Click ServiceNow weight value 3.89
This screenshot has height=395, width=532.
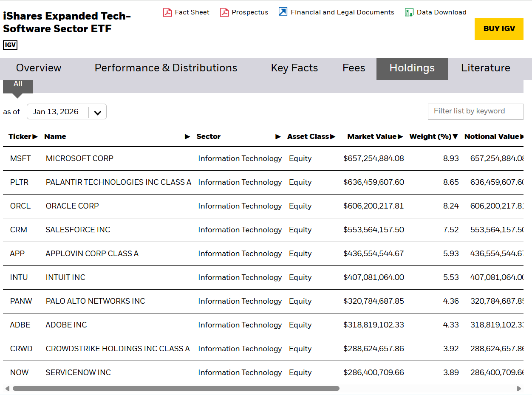(451, 372)
